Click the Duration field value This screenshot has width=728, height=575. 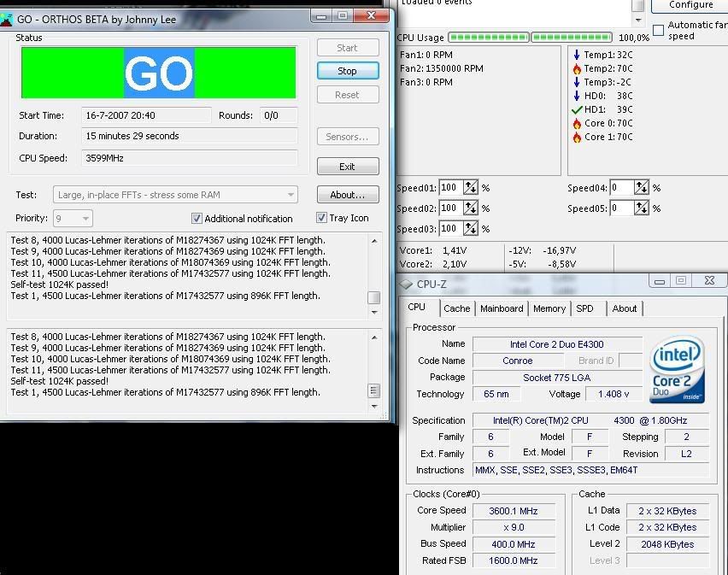click(x=190, y=136)
